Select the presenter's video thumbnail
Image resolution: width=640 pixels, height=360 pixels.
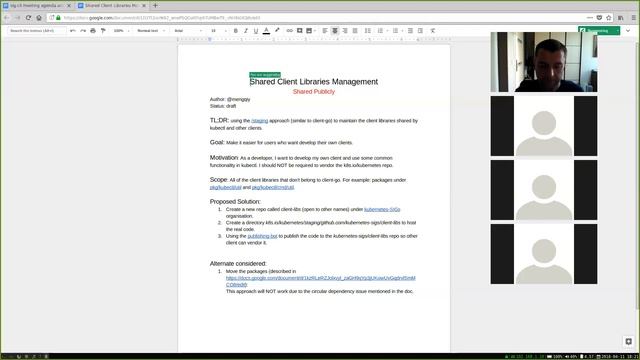pyautogui.click(x=544, y=62)
